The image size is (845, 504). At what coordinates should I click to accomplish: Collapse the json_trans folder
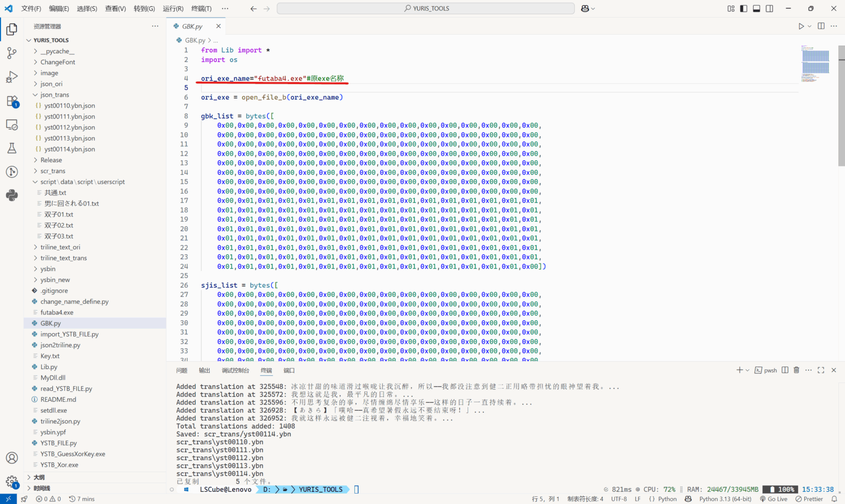click(54, 95)
